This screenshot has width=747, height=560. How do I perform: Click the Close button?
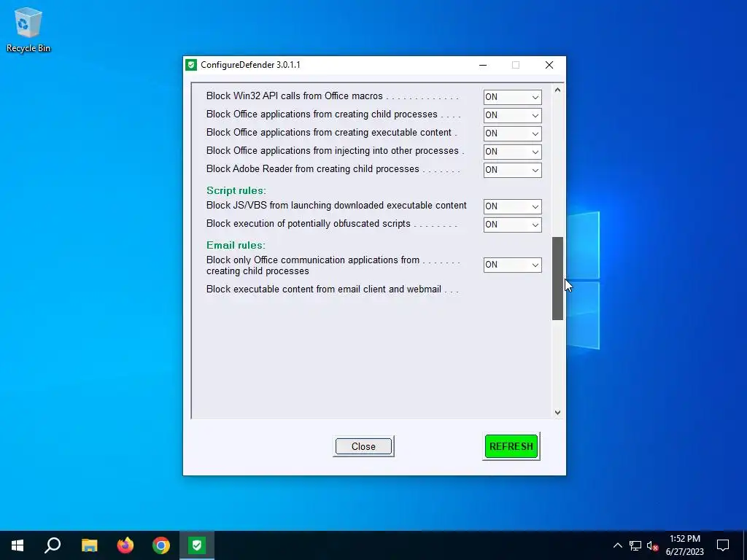[x=363, y=446]
